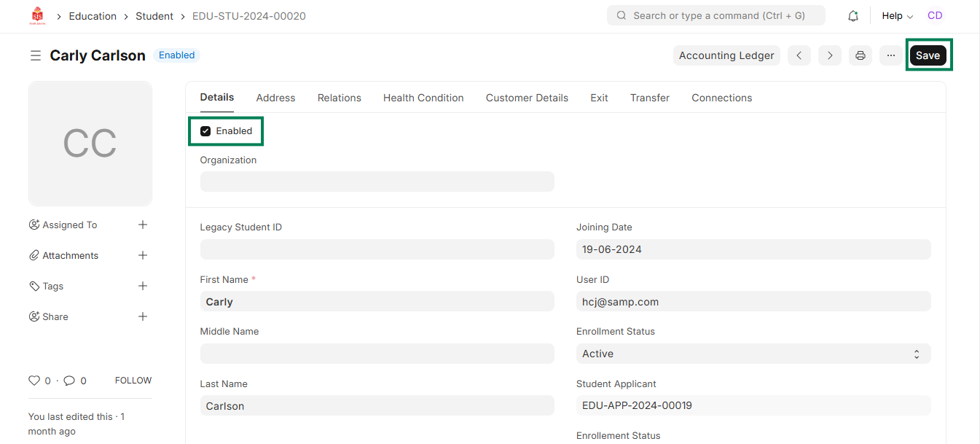980x444 pixels.
Task: Open the notifications bell icon
Action: pyautogui.click(x=852, y=16)
